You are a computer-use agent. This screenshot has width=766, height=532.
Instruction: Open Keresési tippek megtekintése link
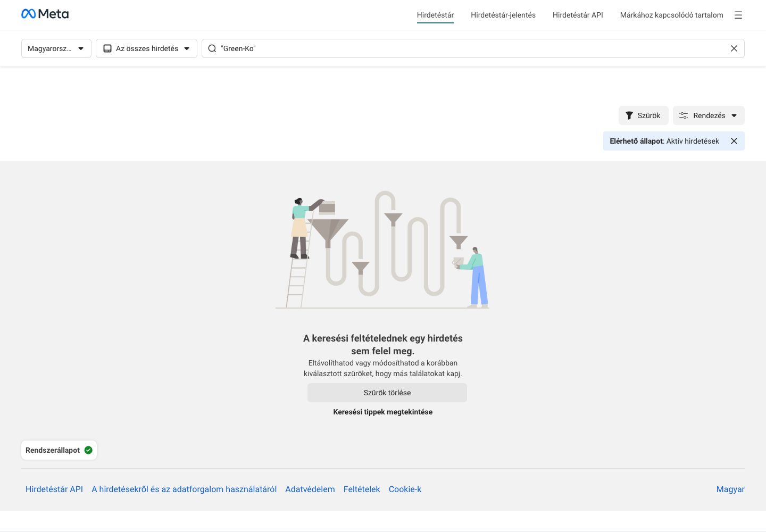383,412
